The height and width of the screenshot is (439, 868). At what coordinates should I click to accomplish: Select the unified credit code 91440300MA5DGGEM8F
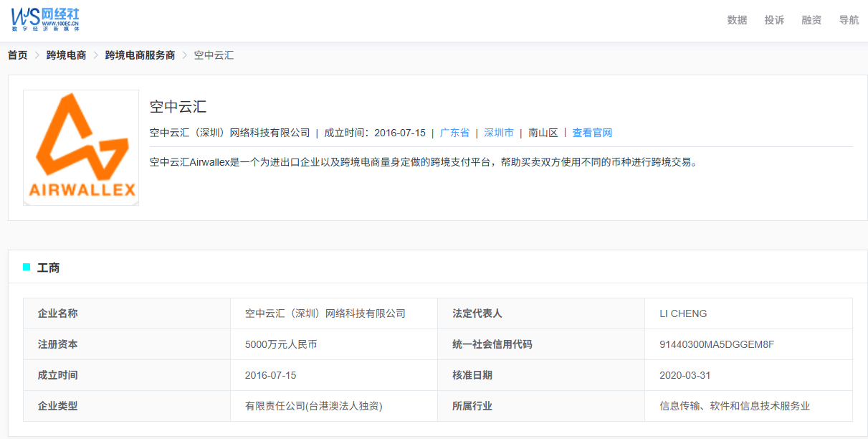pos(716,344)
